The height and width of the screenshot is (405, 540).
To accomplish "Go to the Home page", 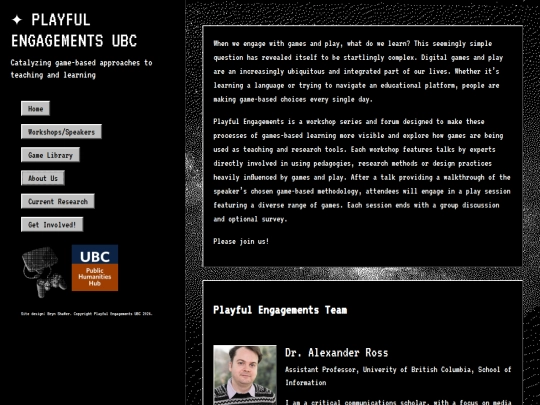I will (35, 109).
